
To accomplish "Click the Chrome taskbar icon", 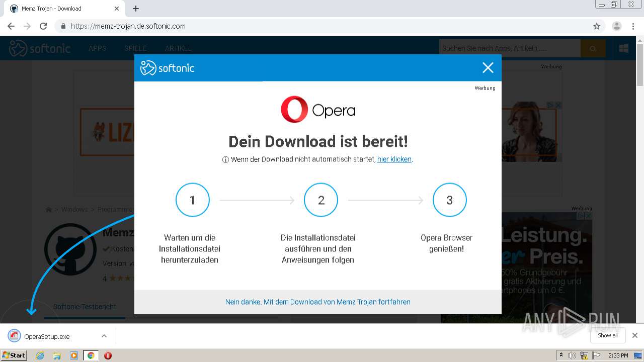I will point(91,355).
